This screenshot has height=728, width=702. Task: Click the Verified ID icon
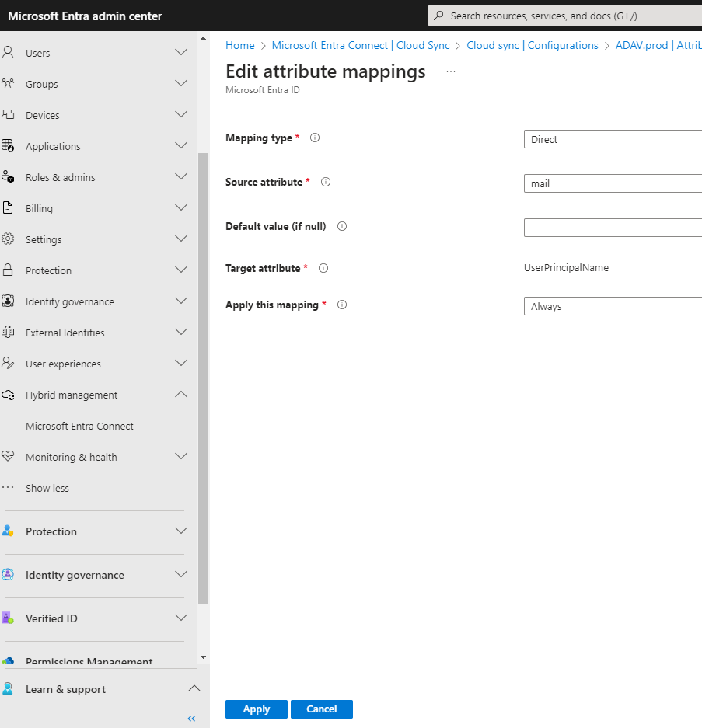[x=8, y=618]
